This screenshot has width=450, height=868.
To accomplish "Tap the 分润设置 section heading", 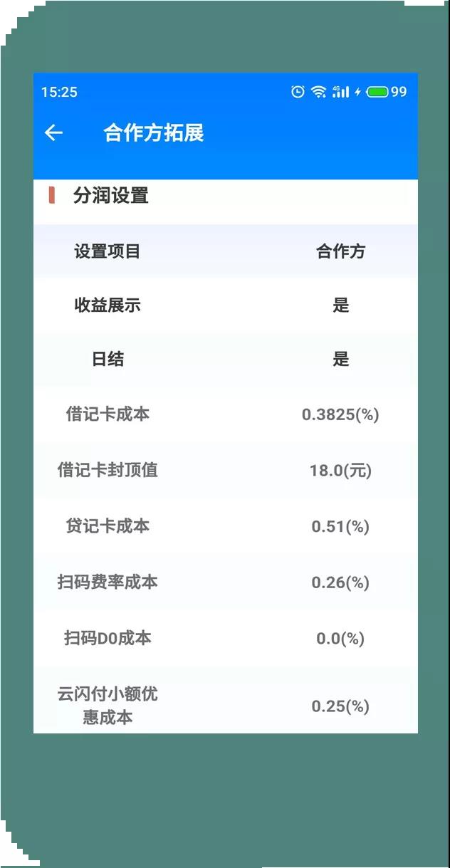I will click(110, 195).
